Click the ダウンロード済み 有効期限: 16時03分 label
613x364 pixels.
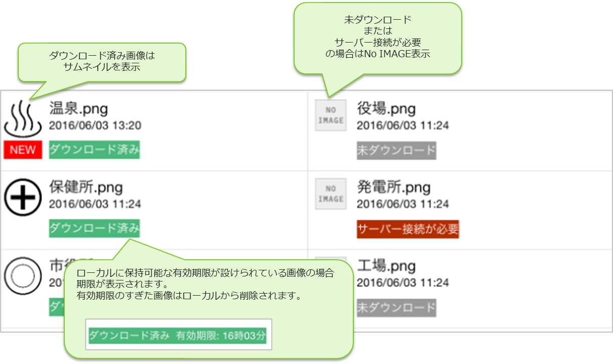tap(178, 335)
